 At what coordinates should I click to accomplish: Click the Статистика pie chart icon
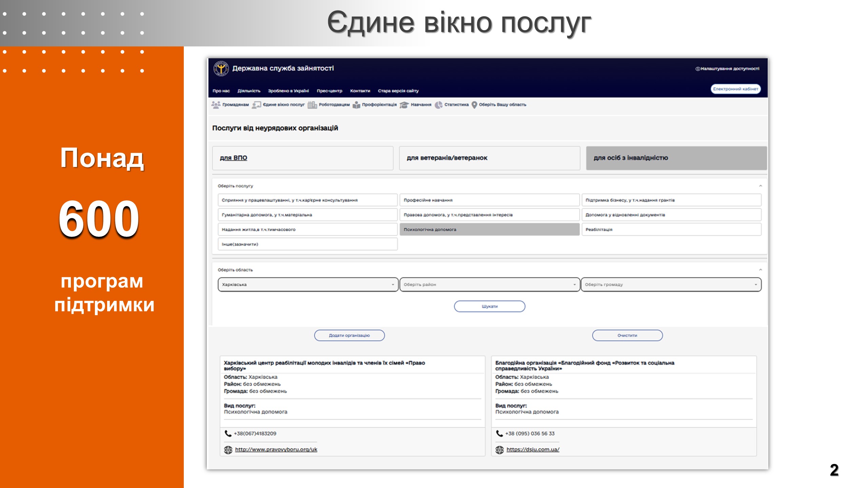tap(439, 105)
